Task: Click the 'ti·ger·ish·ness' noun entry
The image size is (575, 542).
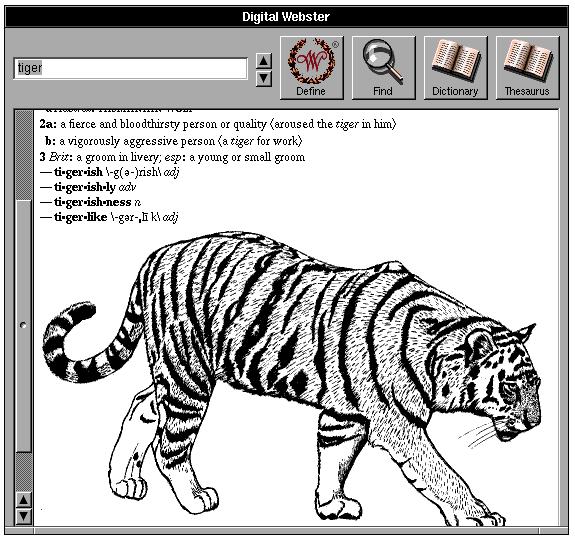Action: [91, 202]
